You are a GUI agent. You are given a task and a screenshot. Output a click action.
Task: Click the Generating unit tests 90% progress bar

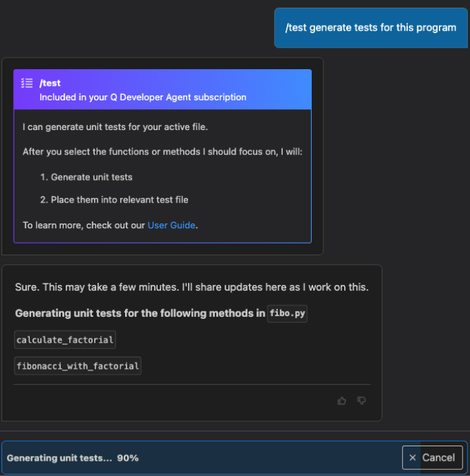click(x=235, y=458)
